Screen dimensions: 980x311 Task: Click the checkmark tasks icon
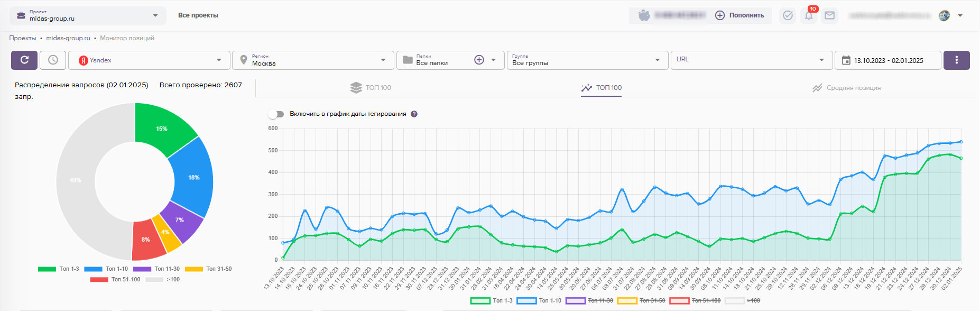click(x=788, y=16)
